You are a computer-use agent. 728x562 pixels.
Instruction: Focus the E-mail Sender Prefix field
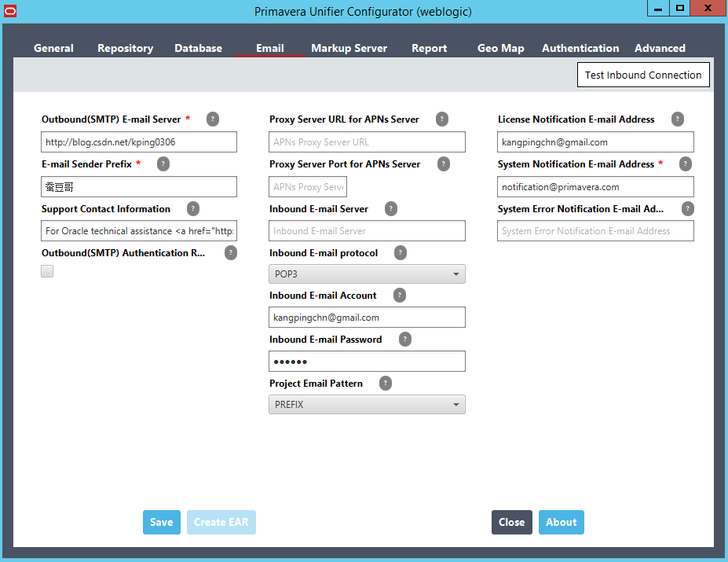(139, 187)
